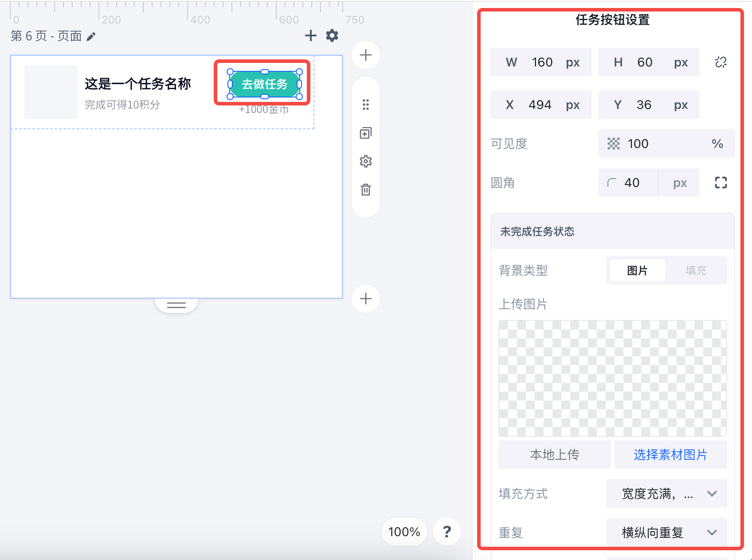752x560 pixels.
Task: Click the duplicate component icon
Action: point(366,133)
